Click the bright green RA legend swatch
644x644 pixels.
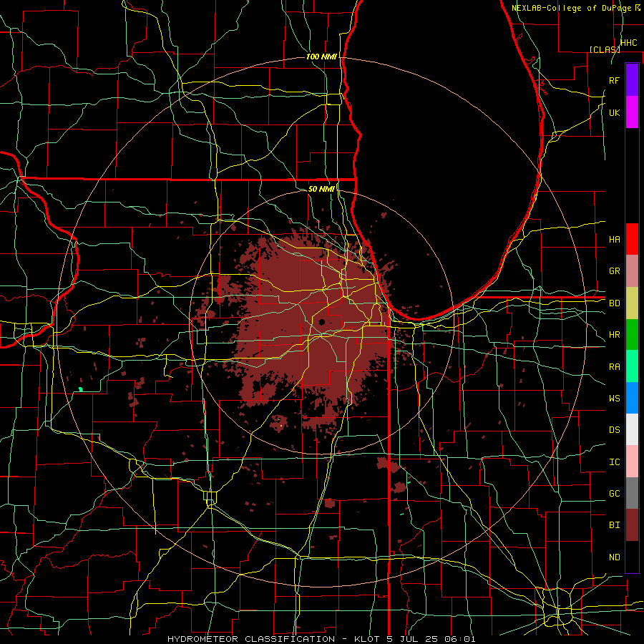[x=632, y=366]
